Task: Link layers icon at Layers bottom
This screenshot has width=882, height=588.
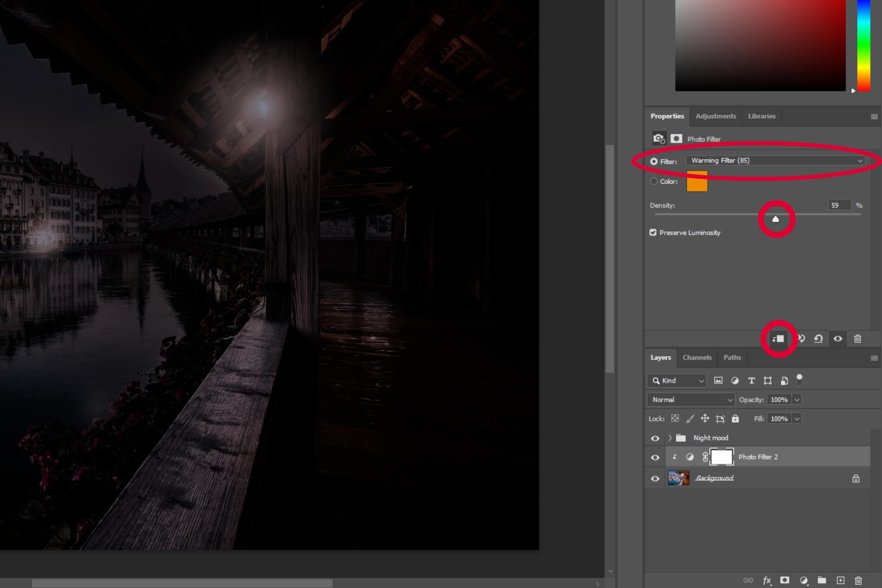Action: tap(748, 581)
